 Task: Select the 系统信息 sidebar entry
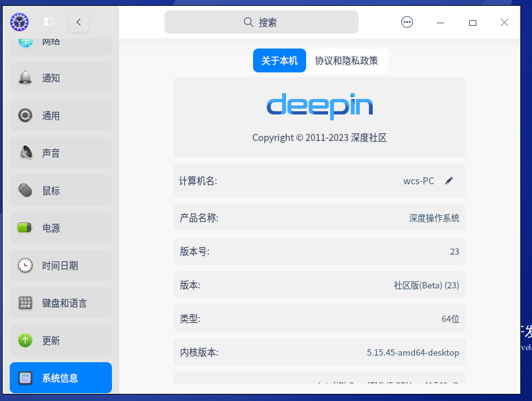(x=60, y=378)
